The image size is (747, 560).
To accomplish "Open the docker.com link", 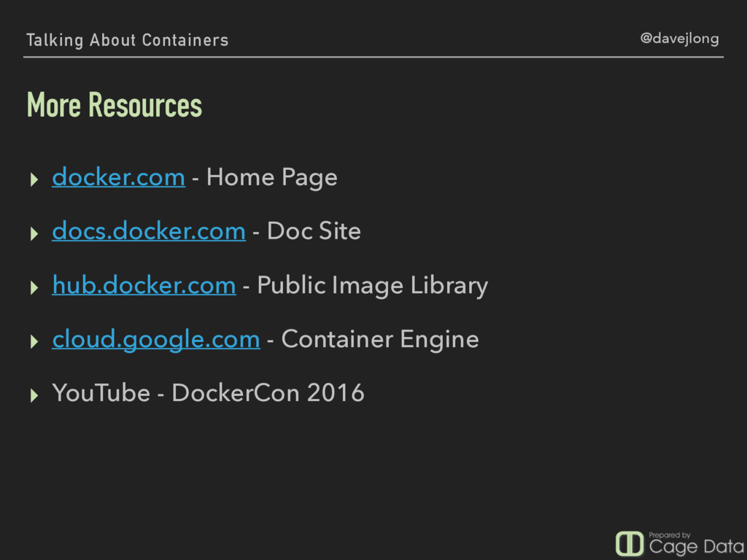I will point(119,177).
